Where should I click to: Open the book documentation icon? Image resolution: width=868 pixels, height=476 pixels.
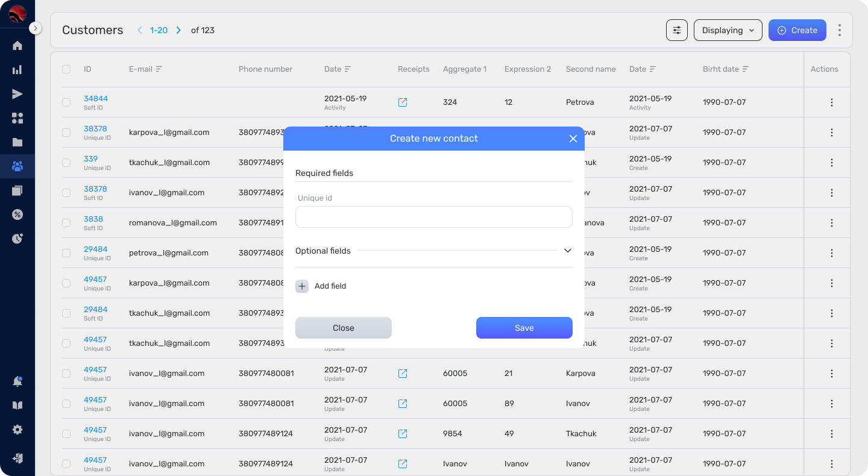pos(17,406)
